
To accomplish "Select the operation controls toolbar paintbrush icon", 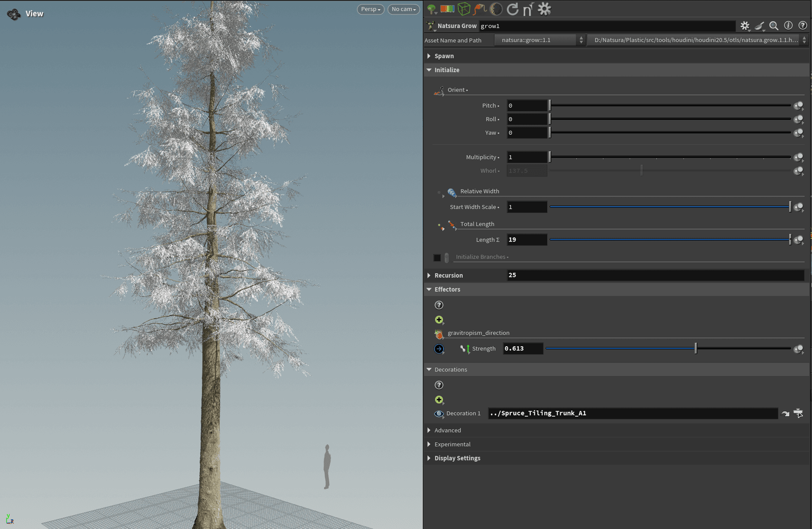I will 760,25.
